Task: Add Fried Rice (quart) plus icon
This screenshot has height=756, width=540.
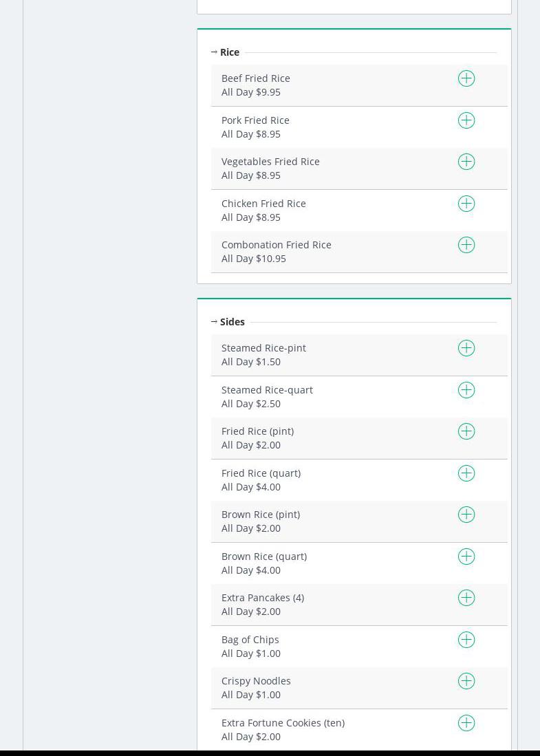Action: [x=466, y=473]
